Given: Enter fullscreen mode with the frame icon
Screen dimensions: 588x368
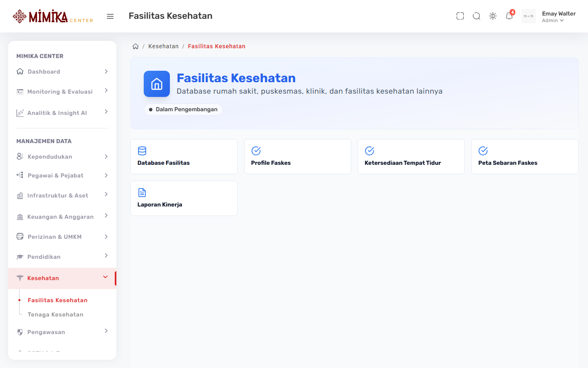Looking at the screenshot, I should tap(460, 16).
